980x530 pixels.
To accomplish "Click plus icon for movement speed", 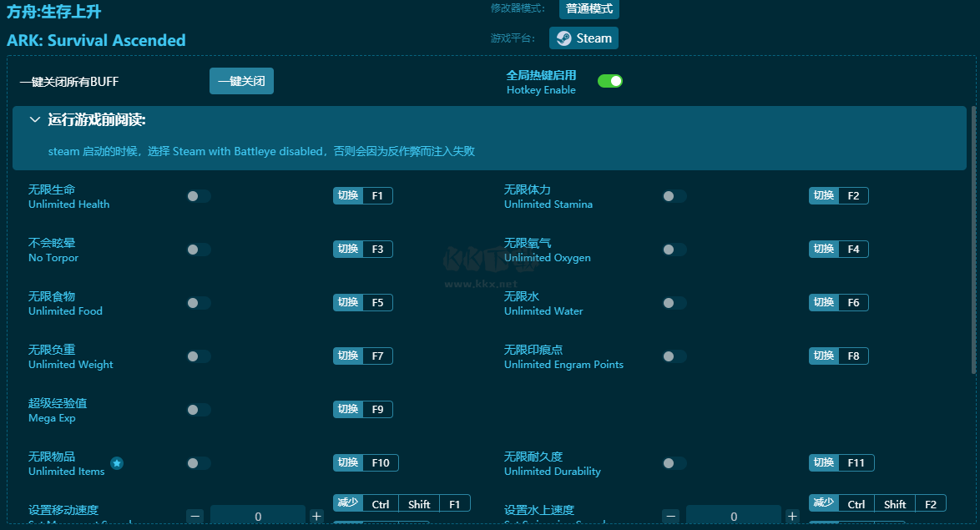I will (316, 517).
